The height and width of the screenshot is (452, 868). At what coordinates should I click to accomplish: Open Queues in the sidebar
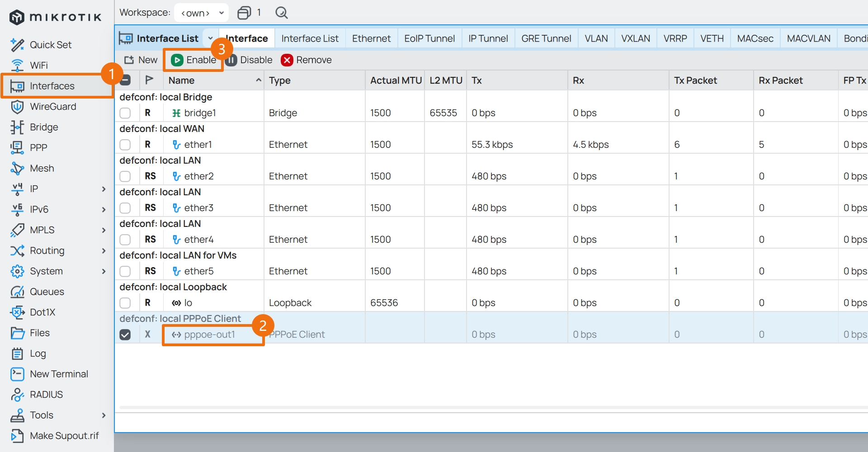pos(47,292)
